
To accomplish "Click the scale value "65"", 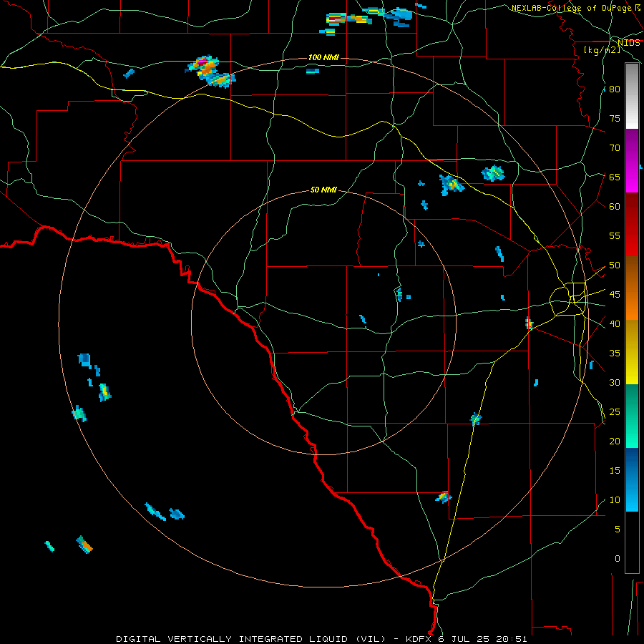I will 615,177.
